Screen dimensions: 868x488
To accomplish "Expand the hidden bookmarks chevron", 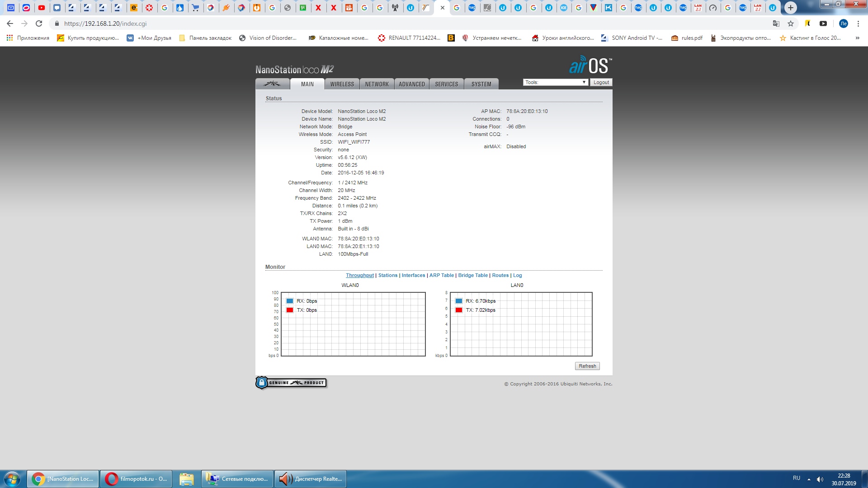I will pyautogui.click(x=857, y=38).
